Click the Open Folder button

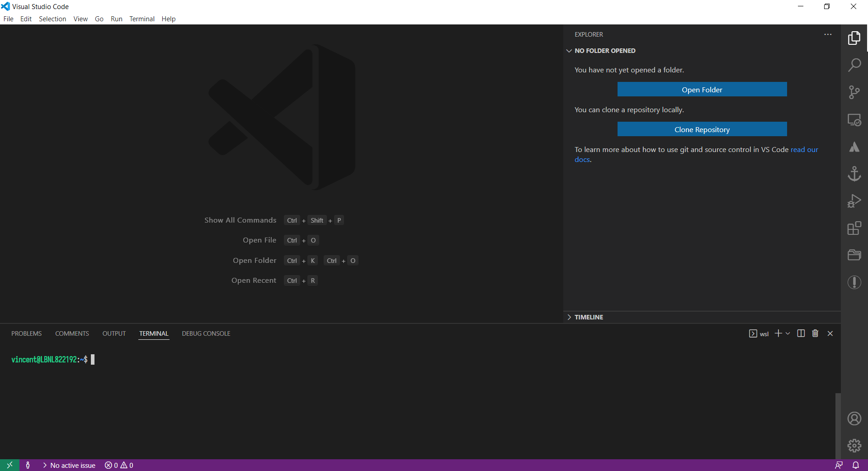click(702, 90)
